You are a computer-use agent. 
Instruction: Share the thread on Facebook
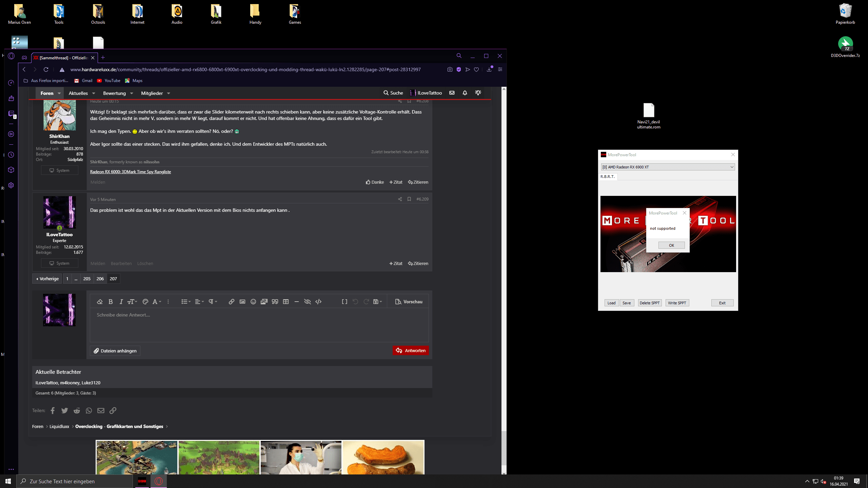(x=53, y=410)
